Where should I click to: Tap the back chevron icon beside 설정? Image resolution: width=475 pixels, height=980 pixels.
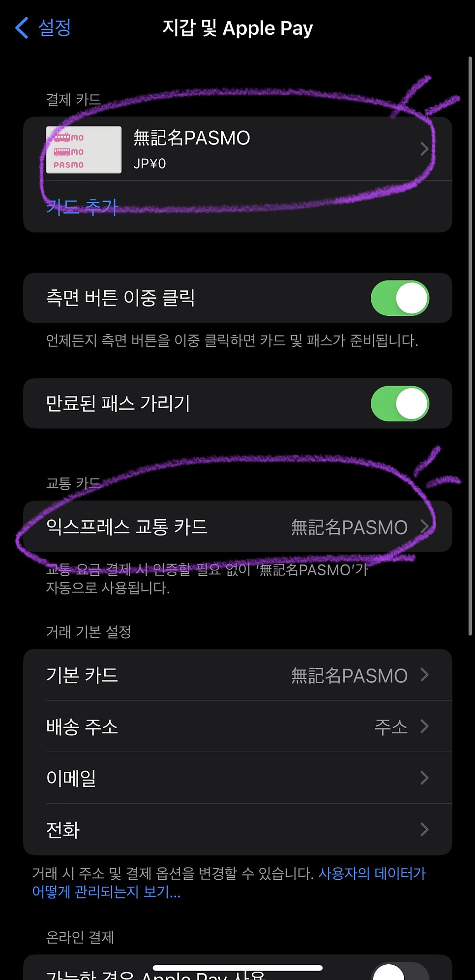coord(22,28)
